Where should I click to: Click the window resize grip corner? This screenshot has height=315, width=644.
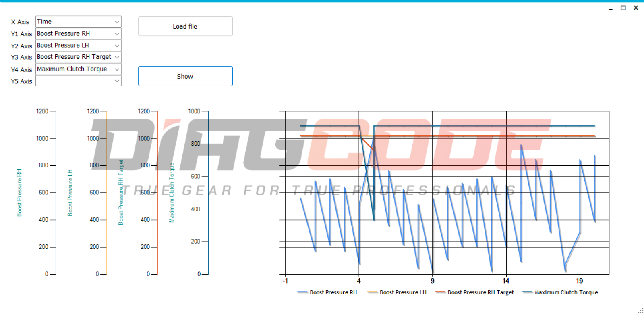[641, 311]
